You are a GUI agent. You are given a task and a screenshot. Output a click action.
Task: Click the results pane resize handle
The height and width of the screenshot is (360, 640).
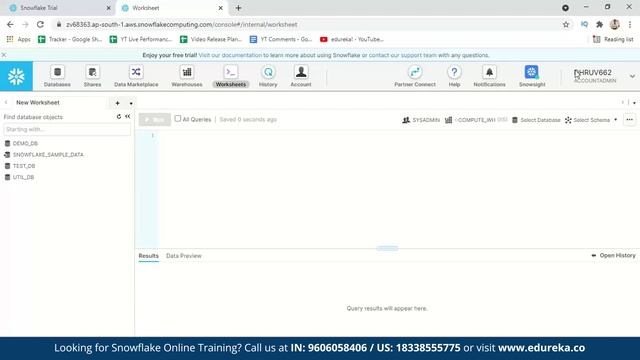click(387, 248)
